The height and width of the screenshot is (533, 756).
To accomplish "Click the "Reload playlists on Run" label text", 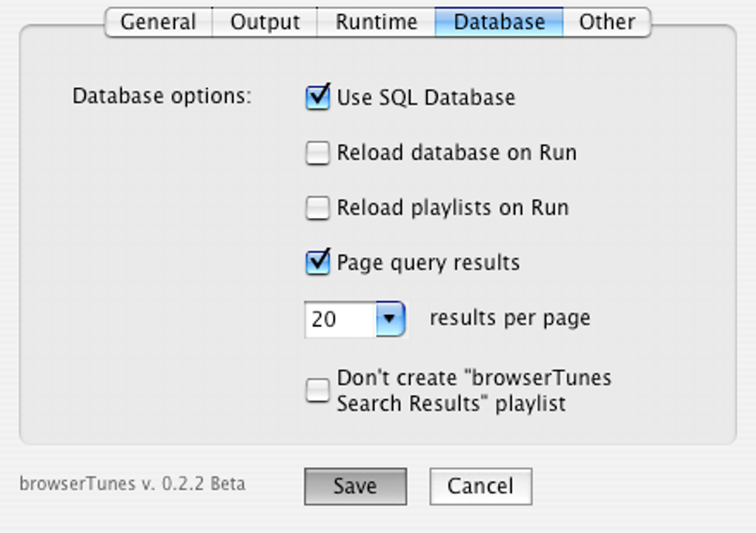I will click(452, 208).
